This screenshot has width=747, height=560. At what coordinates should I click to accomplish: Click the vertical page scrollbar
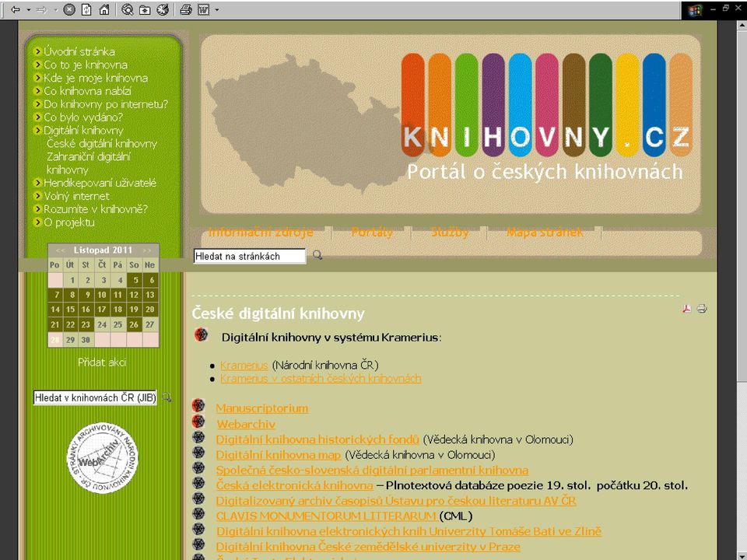(741, 290)
